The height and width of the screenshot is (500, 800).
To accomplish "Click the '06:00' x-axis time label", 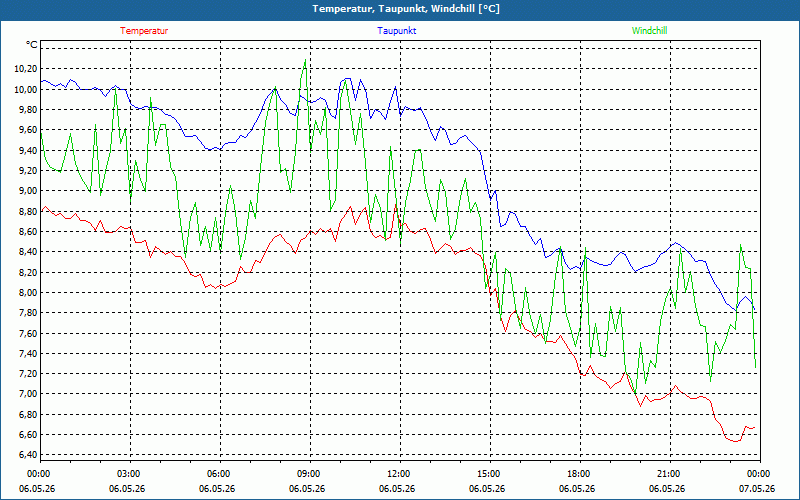I will [x=217, y=474].
